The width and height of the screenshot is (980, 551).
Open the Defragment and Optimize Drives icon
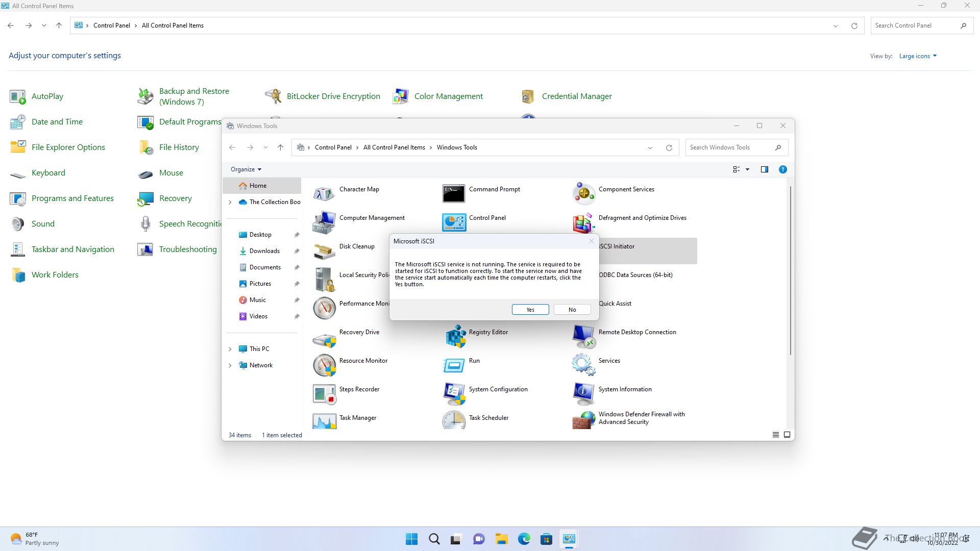tap(583, 222)
